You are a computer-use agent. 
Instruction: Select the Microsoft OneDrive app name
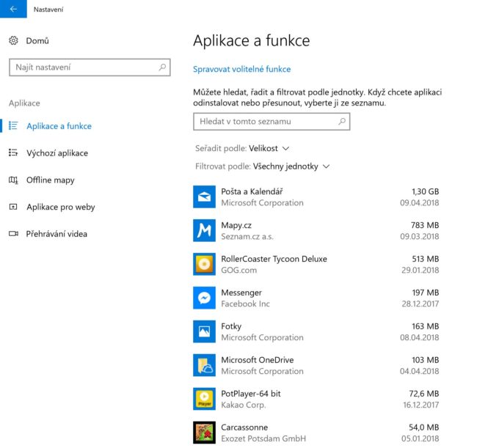pos(258,360)
